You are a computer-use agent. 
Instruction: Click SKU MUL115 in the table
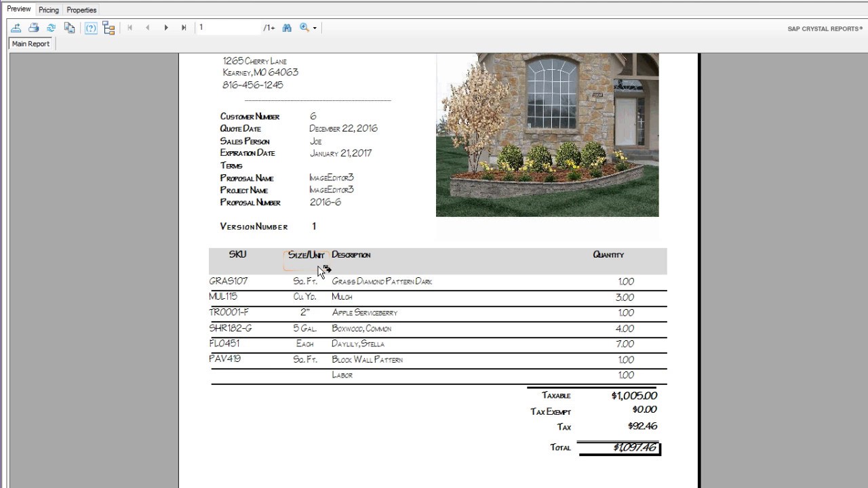(x=223, y=296)
